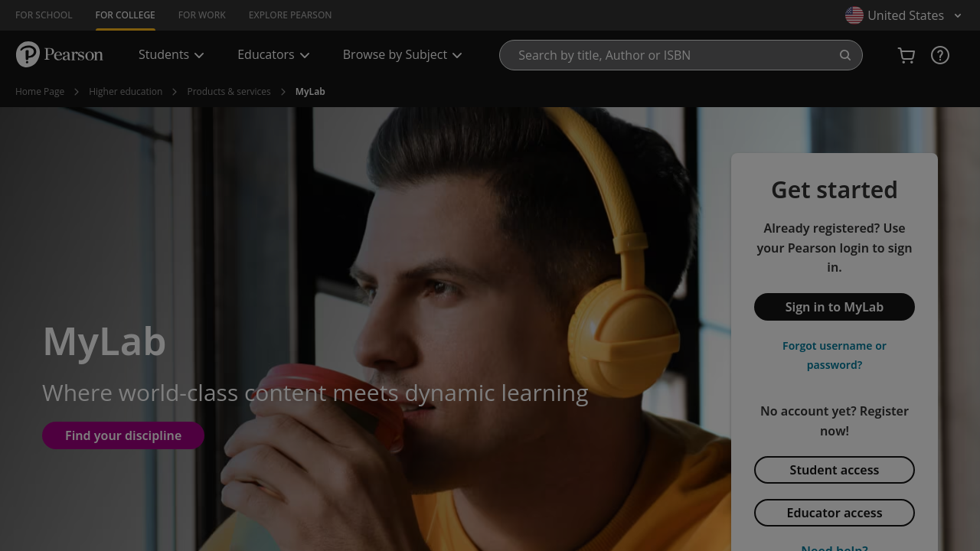The width and height of the screenshot is (980, 551).
Task: Go to Higher education breadcrumb
Action: [126, 92]
